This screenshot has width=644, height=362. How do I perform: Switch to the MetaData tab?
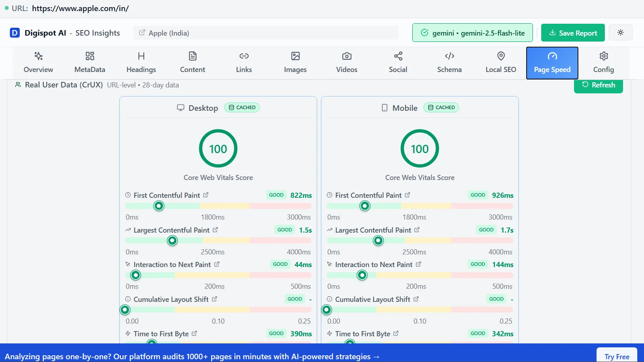tap(89, 62)
